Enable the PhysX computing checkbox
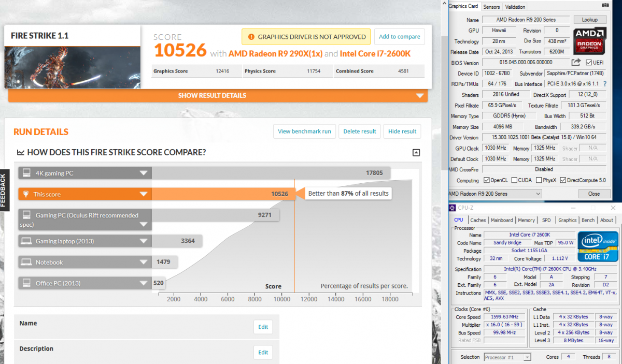The height and width of the screenshot is (364, 622). (539, 180)
